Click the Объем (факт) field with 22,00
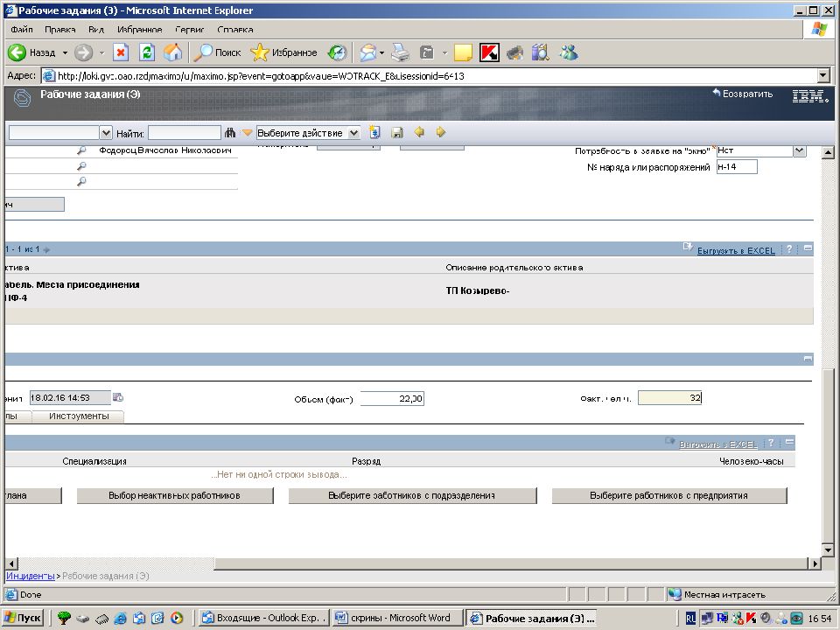 [392, 399]
